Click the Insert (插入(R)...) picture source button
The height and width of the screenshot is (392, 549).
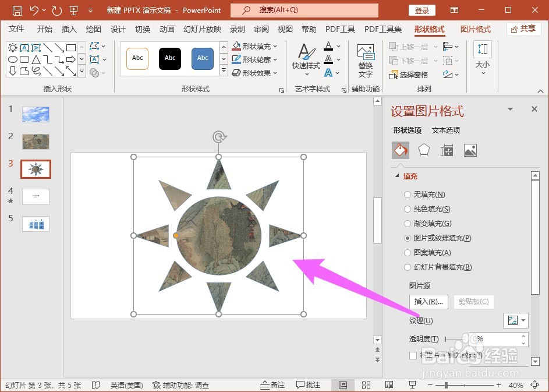click(428, 302)
